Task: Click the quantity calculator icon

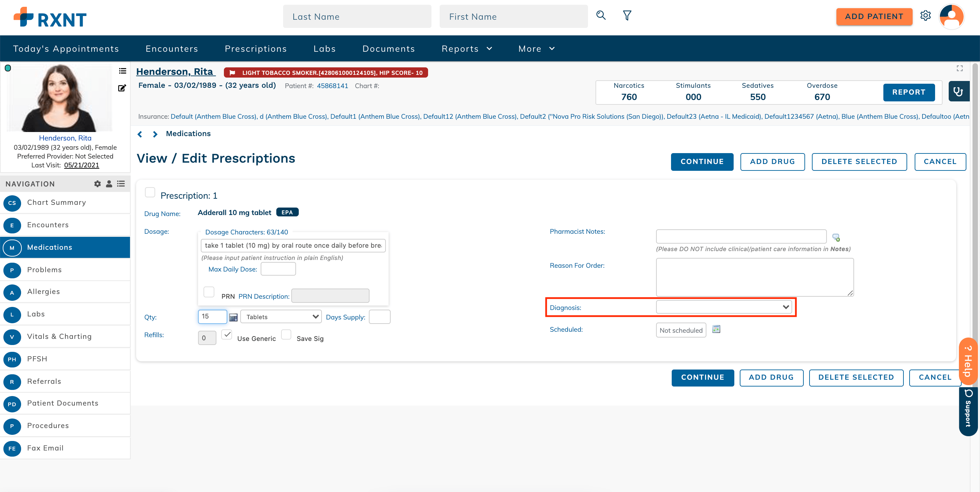Action: point(233,317)
